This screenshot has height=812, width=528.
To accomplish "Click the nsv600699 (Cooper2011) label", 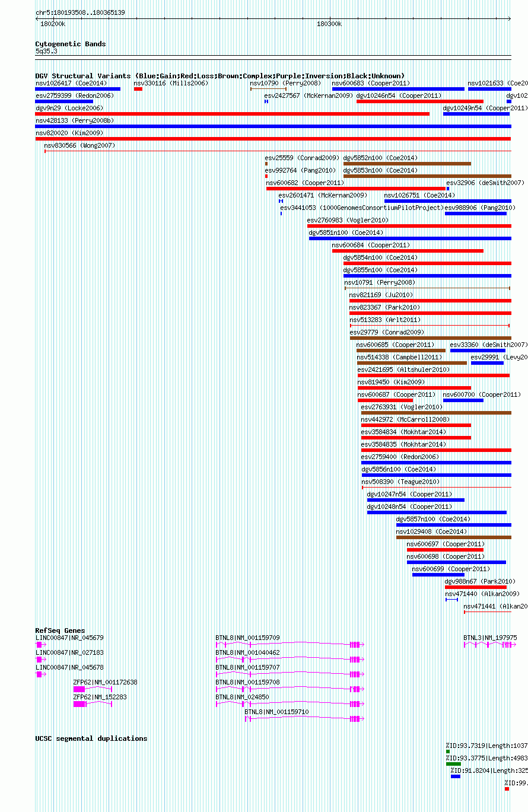I will coord(451,569).
